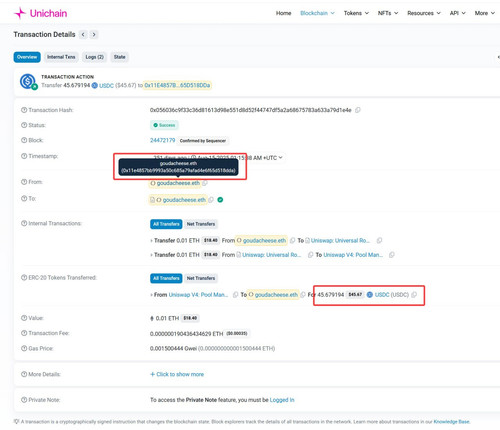
Task: Click help icon beside Block label
Action: (24, 140)
